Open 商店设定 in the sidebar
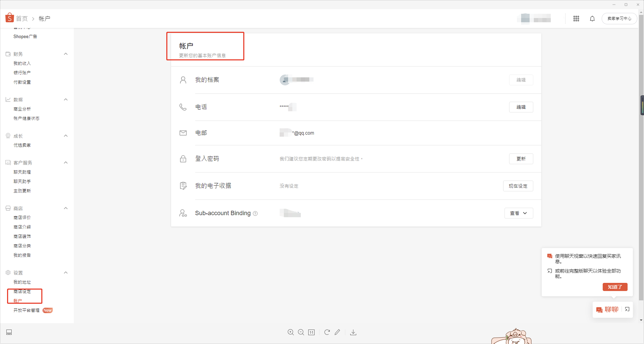This screenshot has height=344, width=644. [x=22, y=292]
